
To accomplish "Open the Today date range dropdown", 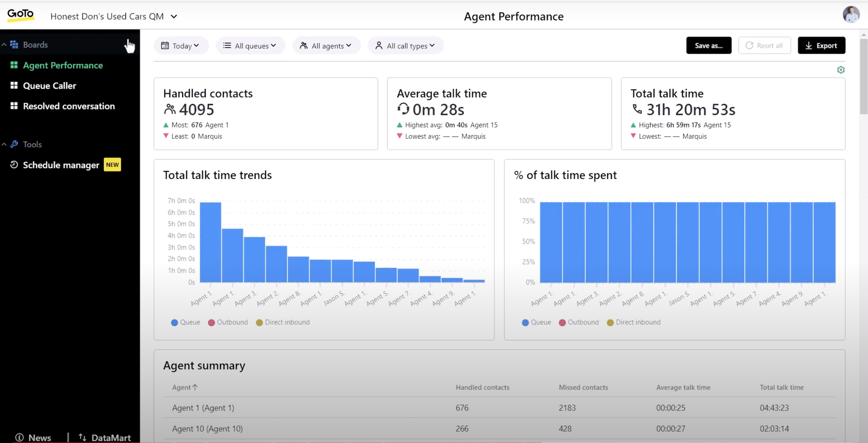I will click(x=181, y=46).
